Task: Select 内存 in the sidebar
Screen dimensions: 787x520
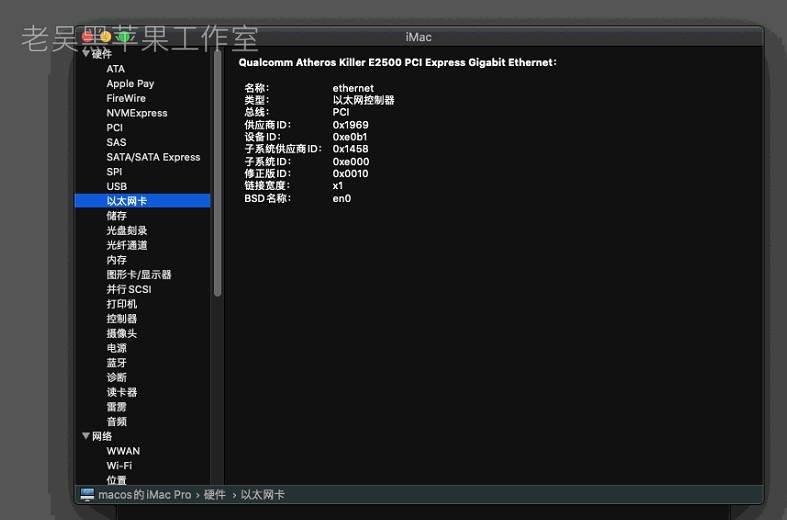Action: click(x=116, y=259)
